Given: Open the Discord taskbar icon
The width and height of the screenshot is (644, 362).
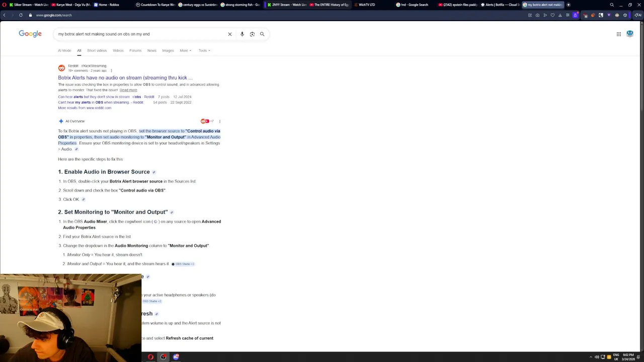Looking at the screenshot, I should coord(176,357).
